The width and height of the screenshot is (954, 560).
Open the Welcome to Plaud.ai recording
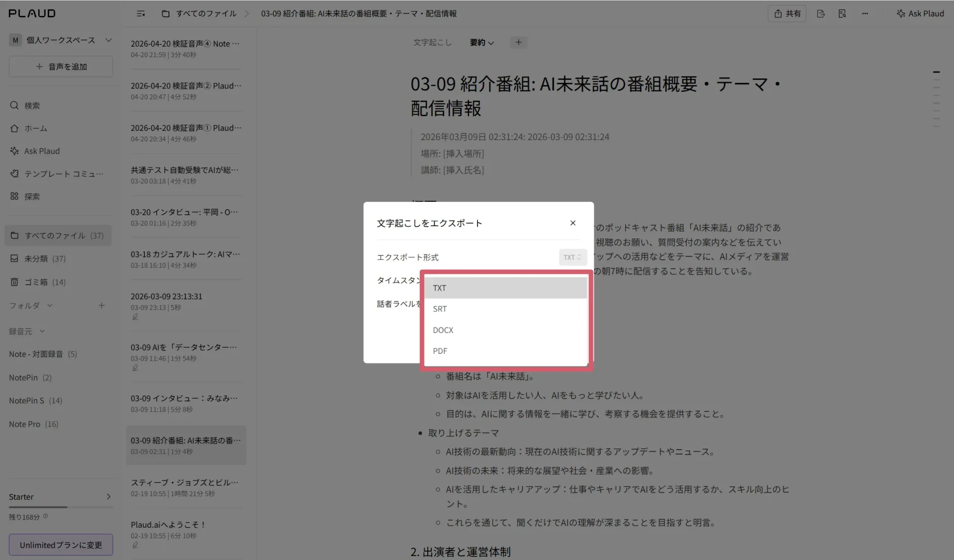coord(186,535)
